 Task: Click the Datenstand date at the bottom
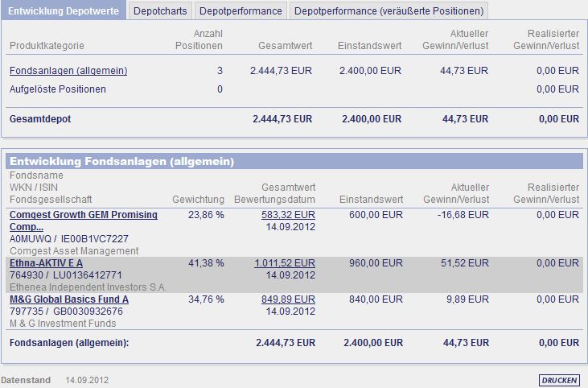click(87, 380)
